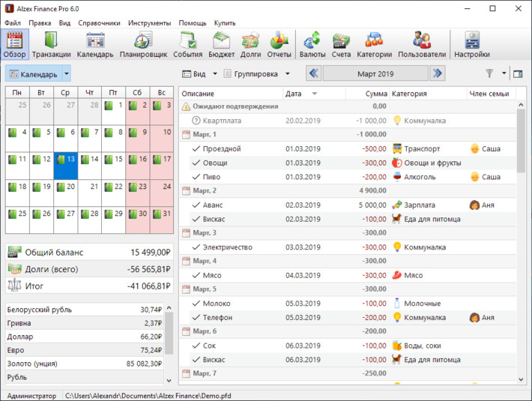Toggle checkmark on the Аванс transaction

tap(196, 205)
